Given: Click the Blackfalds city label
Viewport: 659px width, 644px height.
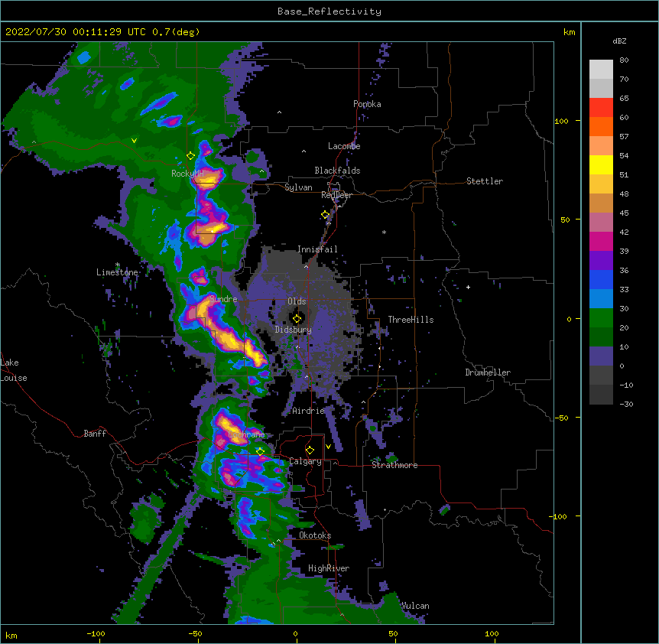Looking at the screenshot, I should 337,171.
